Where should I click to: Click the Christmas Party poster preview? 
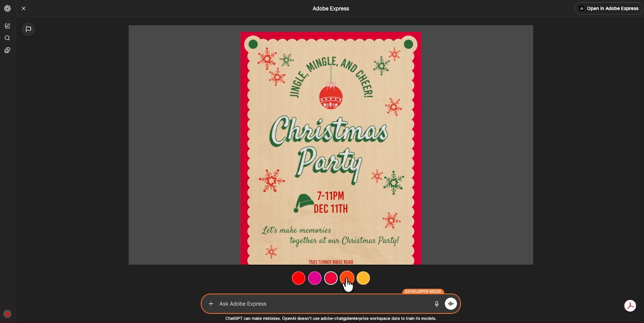[x=330, y=149]
